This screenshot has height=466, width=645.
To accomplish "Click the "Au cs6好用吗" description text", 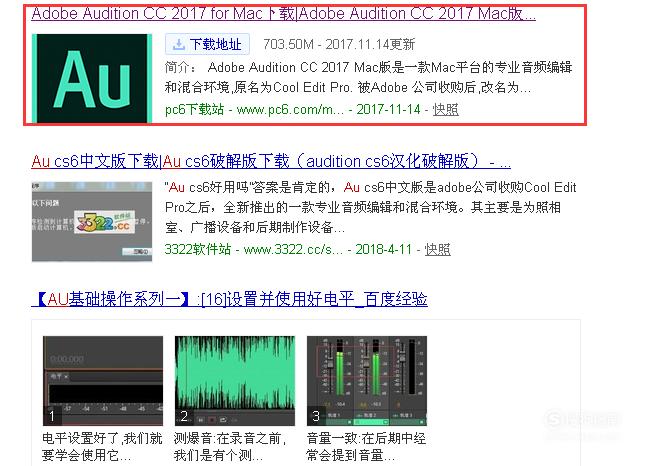I will point(370,207).
